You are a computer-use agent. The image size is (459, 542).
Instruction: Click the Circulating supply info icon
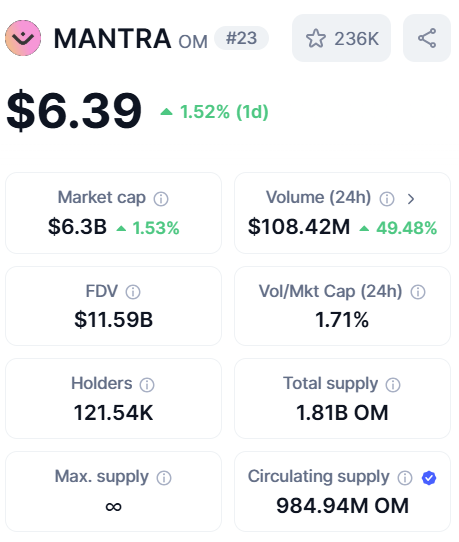tap(405, 478)
